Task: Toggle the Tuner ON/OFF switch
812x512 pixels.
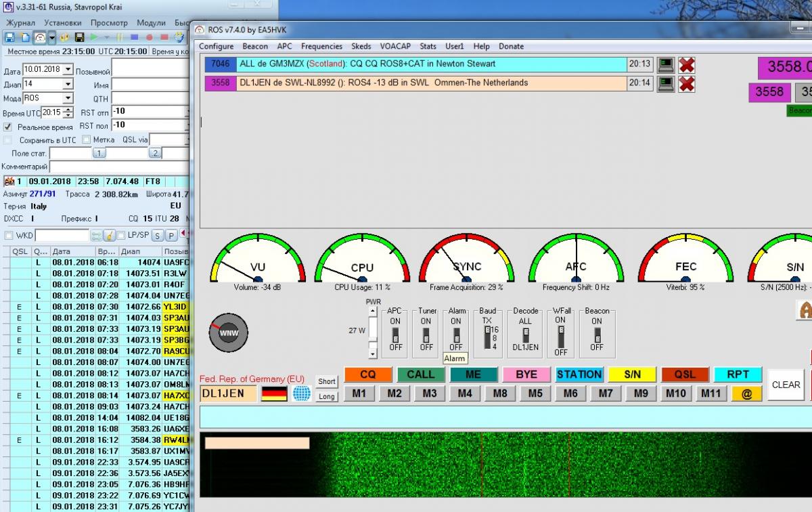Action: pos(426,334)
